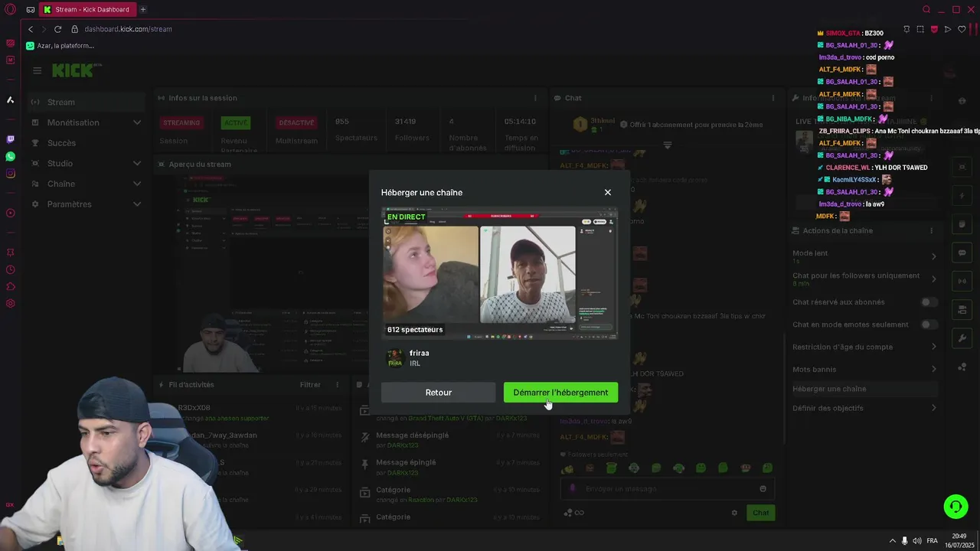This screenshot has width=980, height=551.
Task: Show hidden system tray icons
Action: click(x=892, y=541)
